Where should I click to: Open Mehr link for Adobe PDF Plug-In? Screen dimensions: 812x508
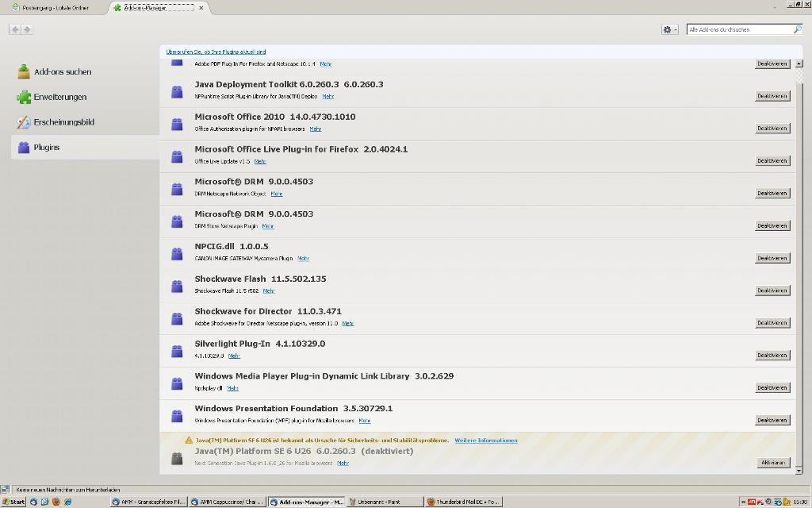[x=325, y=64]
